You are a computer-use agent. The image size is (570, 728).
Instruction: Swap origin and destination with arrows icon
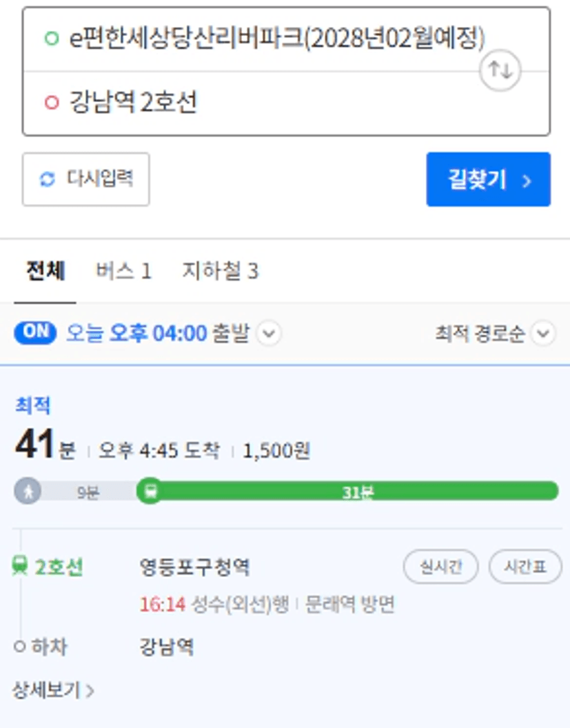click(x=500, y=70)
